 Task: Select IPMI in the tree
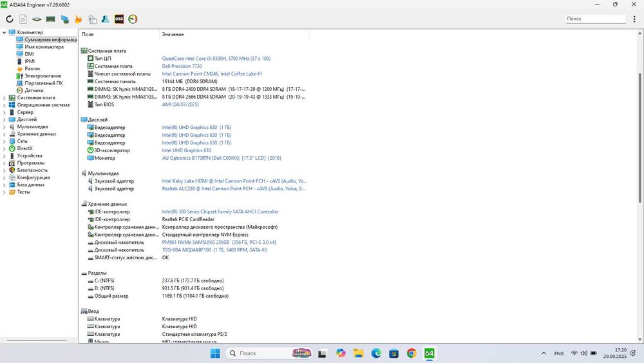point(30,61)
